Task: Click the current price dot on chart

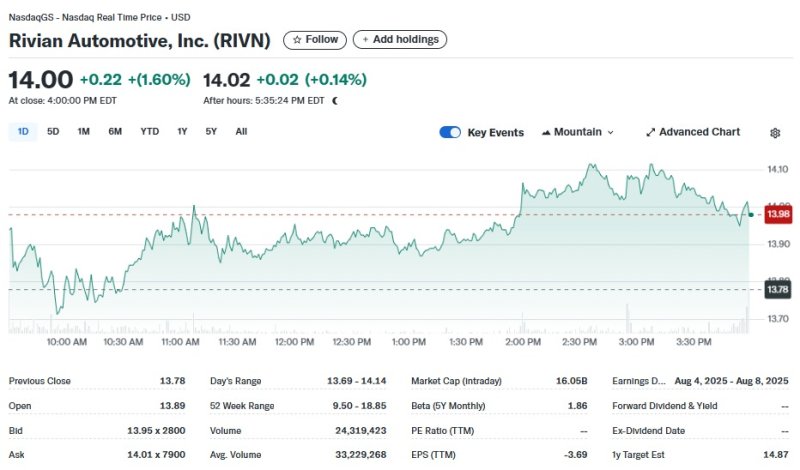Action: [x=751, y=215]
